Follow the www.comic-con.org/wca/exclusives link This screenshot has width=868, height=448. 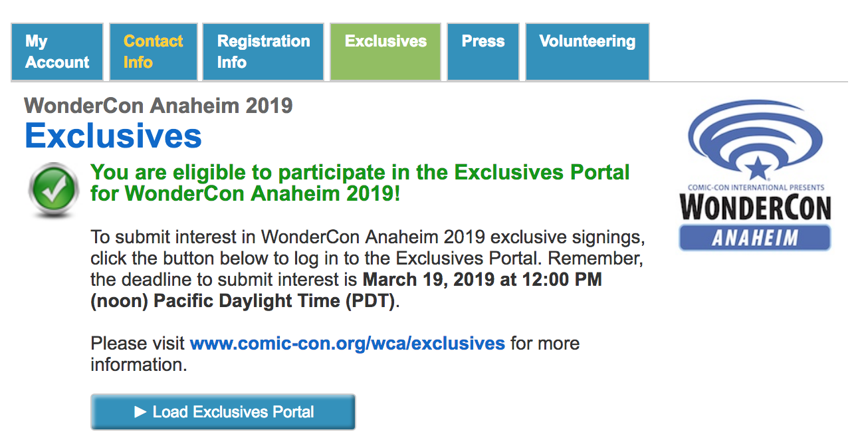pyautogui.click(x=348, y=344)
